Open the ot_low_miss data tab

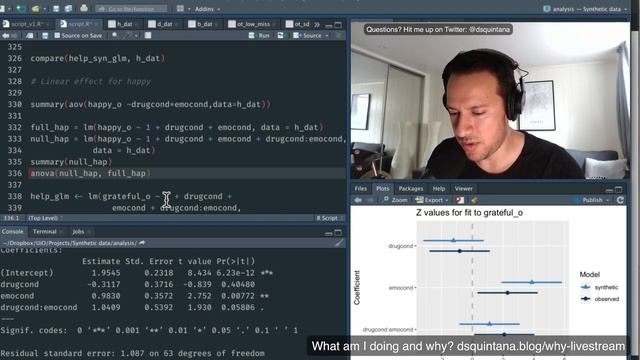pyautogui.click(x=252, y=24)
